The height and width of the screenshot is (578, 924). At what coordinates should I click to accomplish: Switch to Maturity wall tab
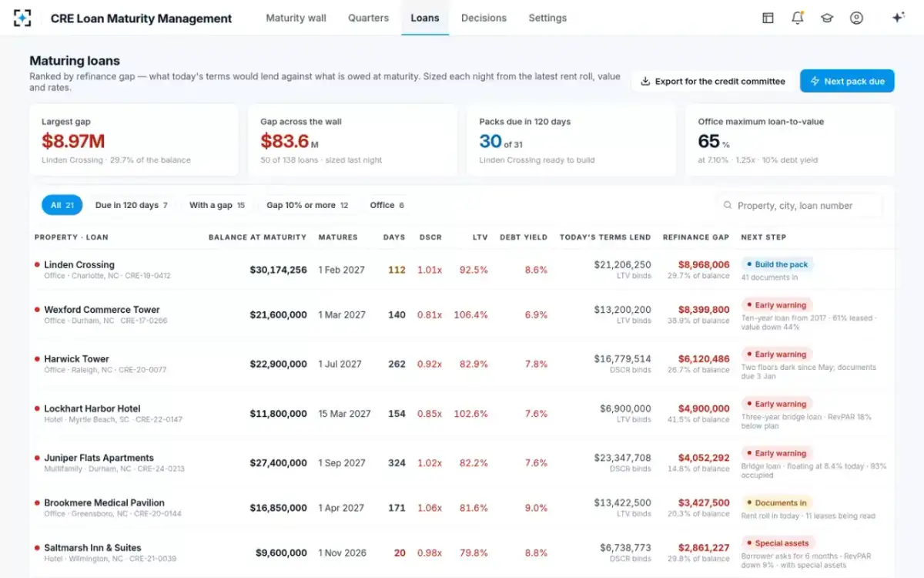pos(296,18)
